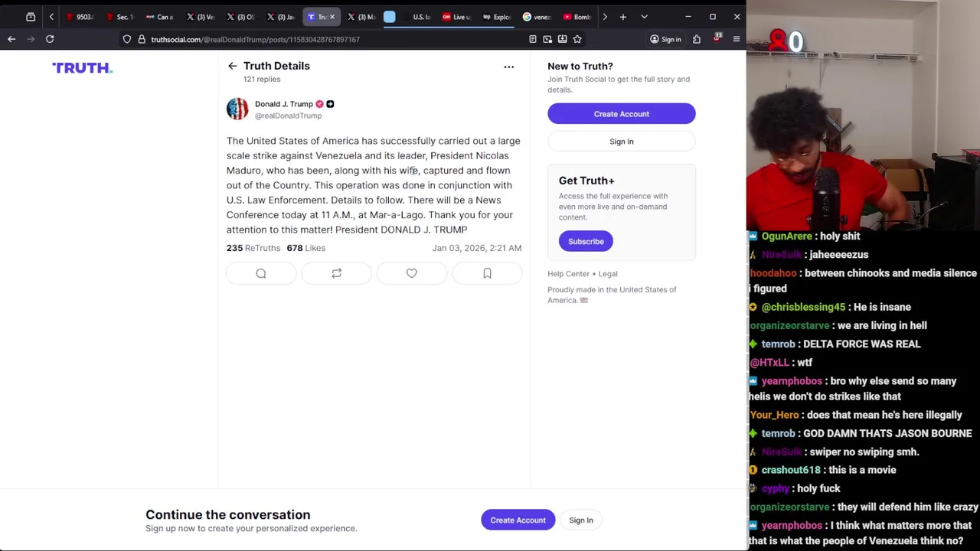The image size is (980, 551).
Task: Switch to the 'Can a' tab
Action: click(x=159, y=17)
